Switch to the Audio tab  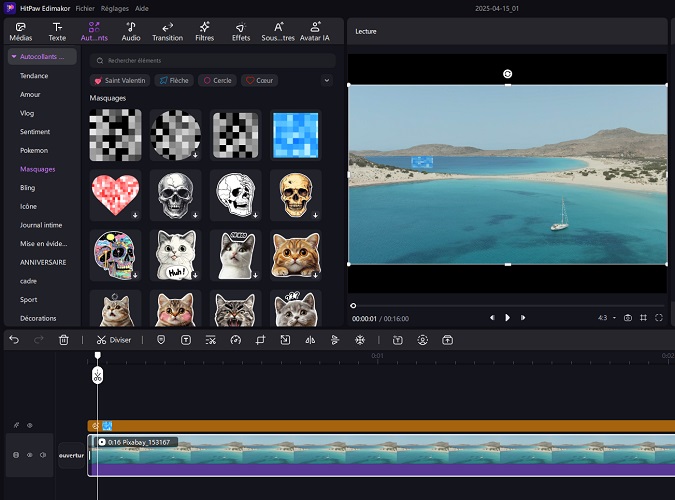(131, 32)
